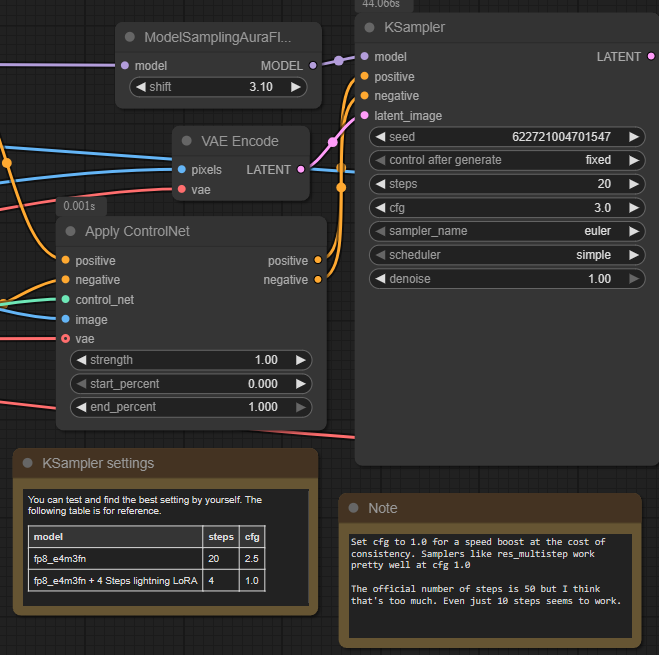Decrease steps with left arrow
This screenshot has width=659, height=655.
380,184
